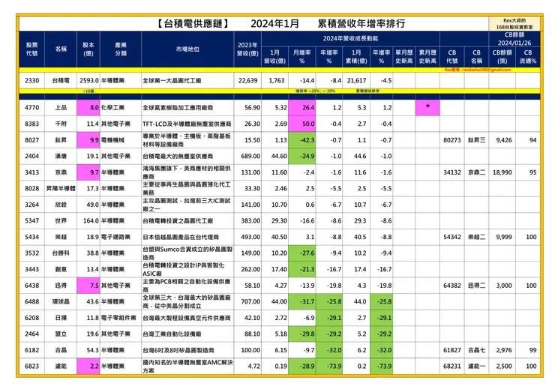
Task: Click the green -27.6 cell
Action: 302,253
